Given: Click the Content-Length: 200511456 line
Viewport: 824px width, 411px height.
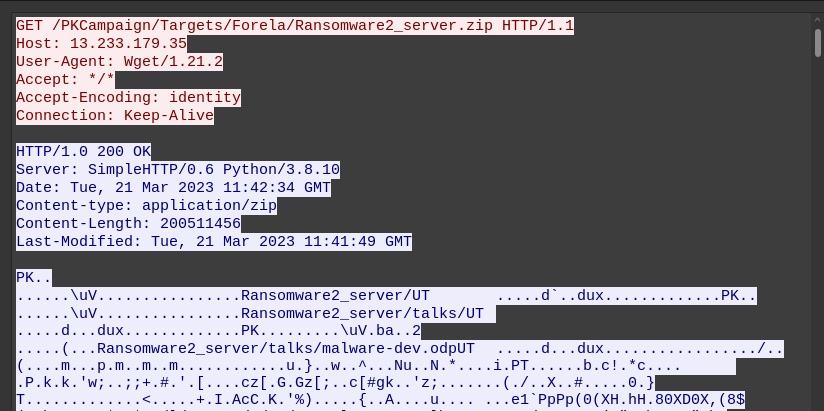Looking at the screenshot, I should [x=128, y=223].
